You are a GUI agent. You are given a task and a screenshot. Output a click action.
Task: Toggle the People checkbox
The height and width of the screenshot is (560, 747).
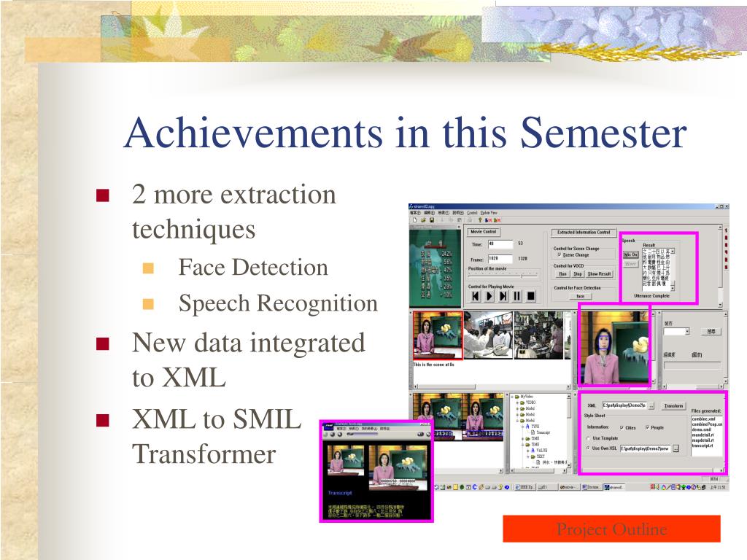pos(648,427)
